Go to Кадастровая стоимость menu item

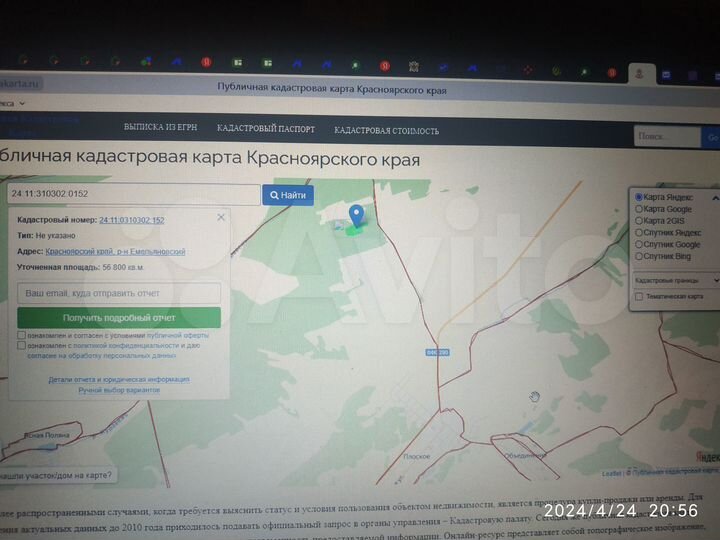coord(386,131)
